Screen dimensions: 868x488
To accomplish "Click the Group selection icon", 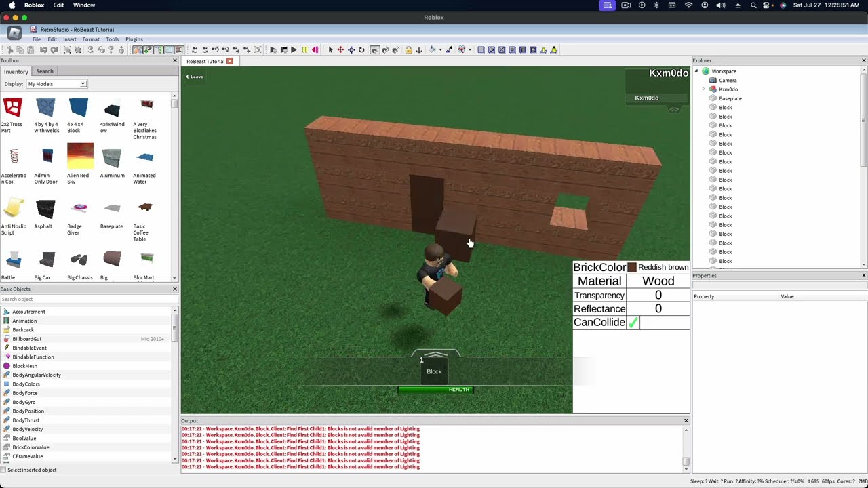I will (x=67, y=49).
